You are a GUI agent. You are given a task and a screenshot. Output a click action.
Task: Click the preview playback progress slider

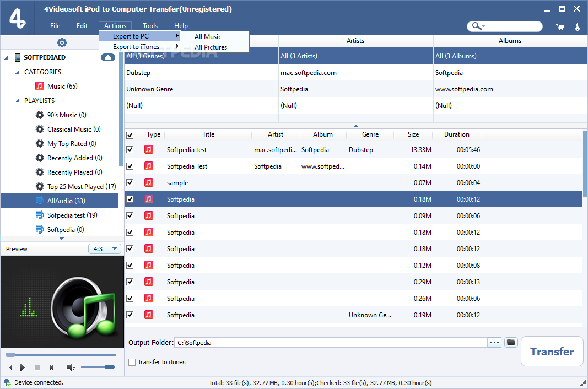point(61,354)
